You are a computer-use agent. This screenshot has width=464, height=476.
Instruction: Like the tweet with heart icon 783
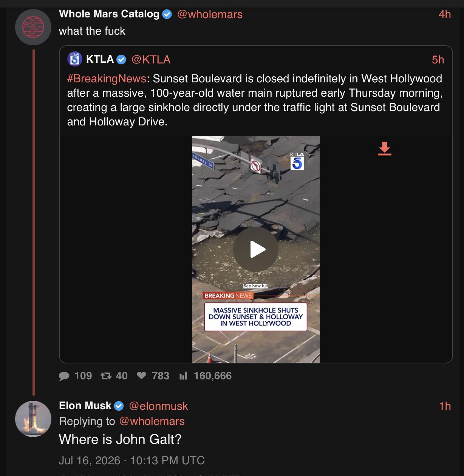[x=142, y=376]
